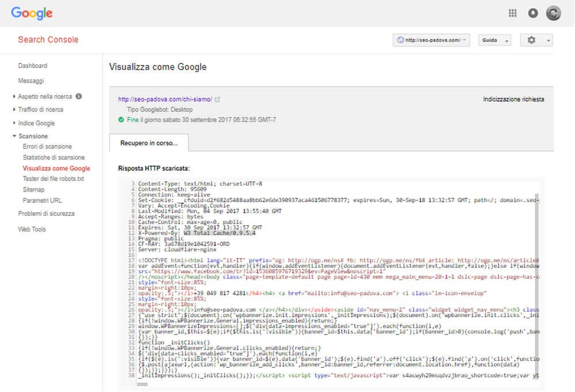Open Tester dei file robots.txt
The image size is (575, 392).
point(53,179)
